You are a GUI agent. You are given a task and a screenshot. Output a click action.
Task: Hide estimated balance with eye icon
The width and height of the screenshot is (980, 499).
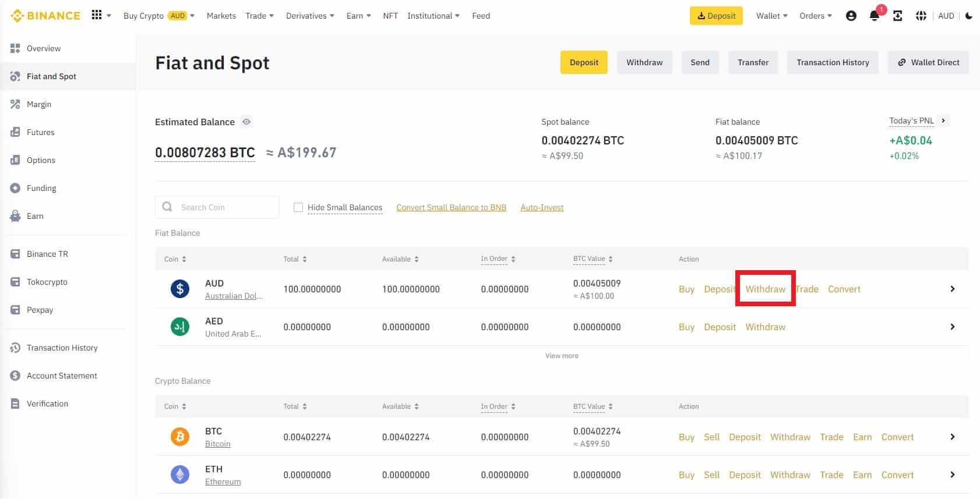click(x=246, y=122)
